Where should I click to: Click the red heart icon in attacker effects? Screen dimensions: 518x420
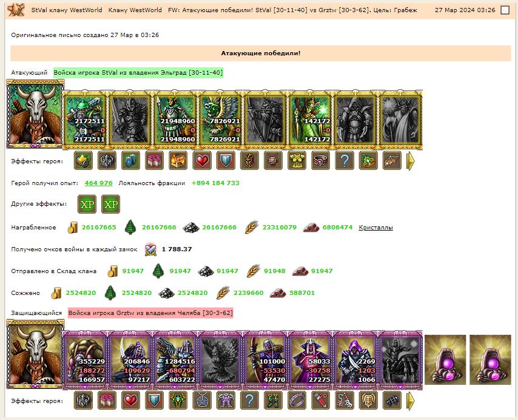(202, 161)
